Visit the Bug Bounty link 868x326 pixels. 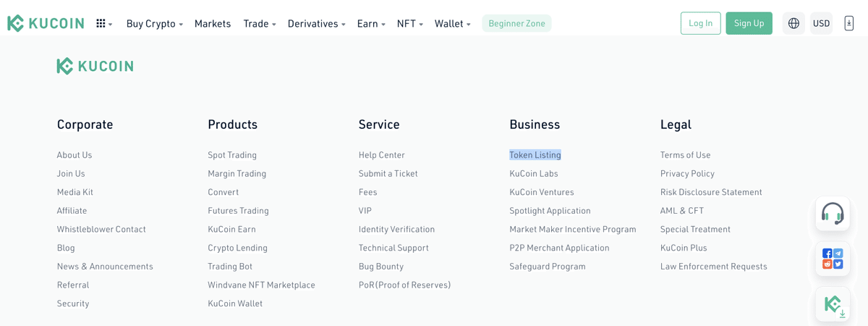381,267
